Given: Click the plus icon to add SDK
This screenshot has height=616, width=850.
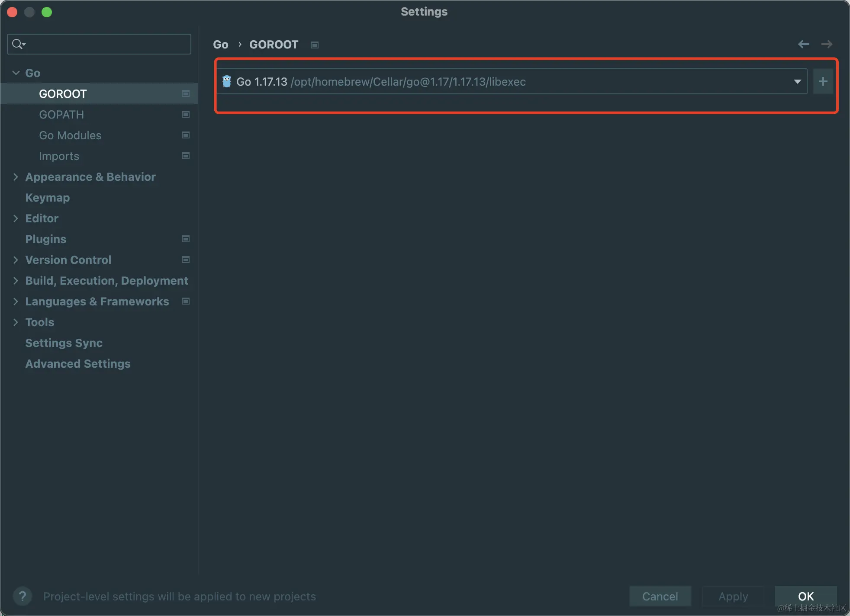Looking at the screenshot, I should point(823,81).
